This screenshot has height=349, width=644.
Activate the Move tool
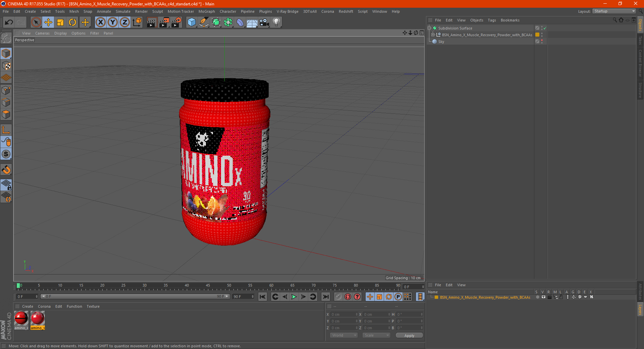48,22
